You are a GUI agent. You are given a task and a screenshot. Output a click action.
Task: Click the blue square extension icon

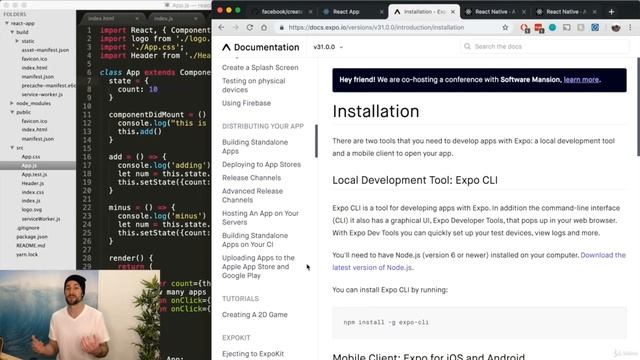tap(595, 28)
